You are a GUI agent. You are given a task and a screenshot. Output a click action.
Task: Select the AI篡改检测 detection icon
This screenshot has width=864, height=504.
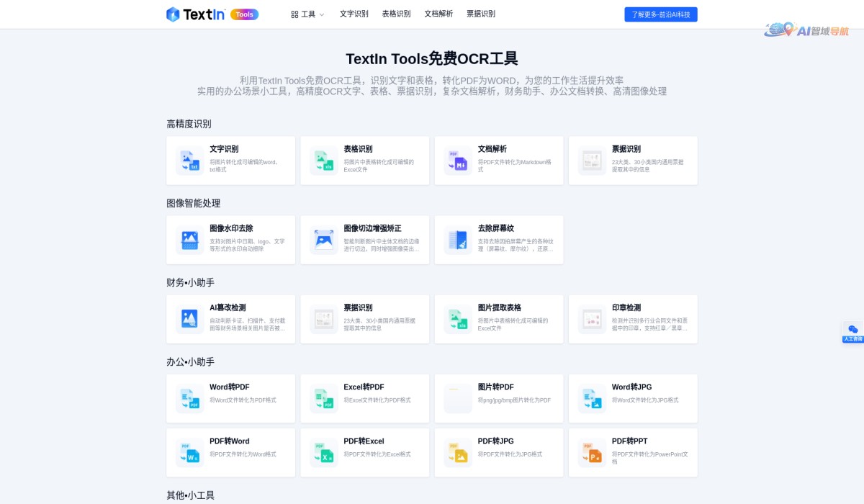click(x=189, y=319)
